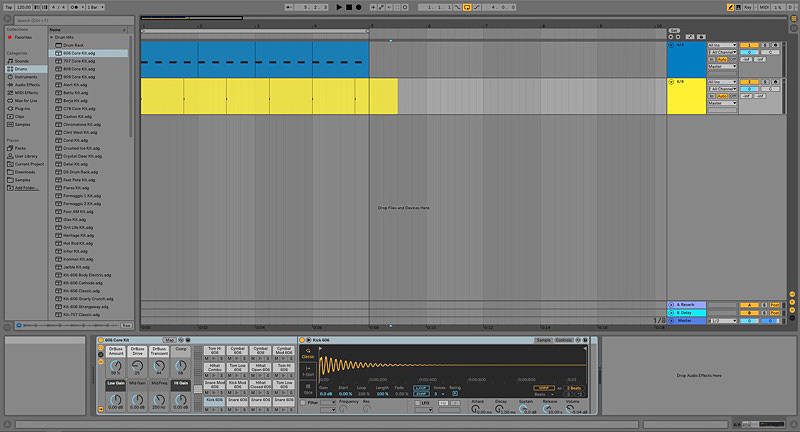The image size is (800, 432).
Task: Open the blue track's 'All Ins' input dropdown
Action: point(721,45)
